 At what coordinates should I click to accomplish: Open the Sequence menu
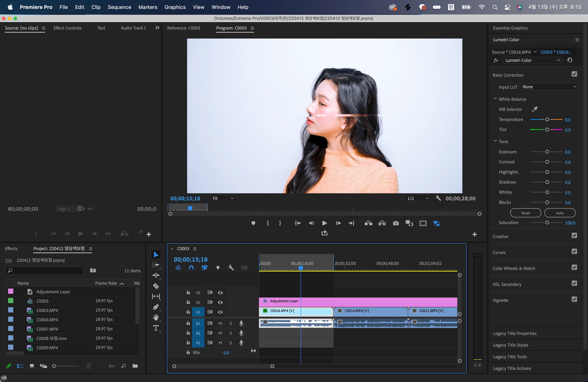pyautogui.click(x=119, y=7)
